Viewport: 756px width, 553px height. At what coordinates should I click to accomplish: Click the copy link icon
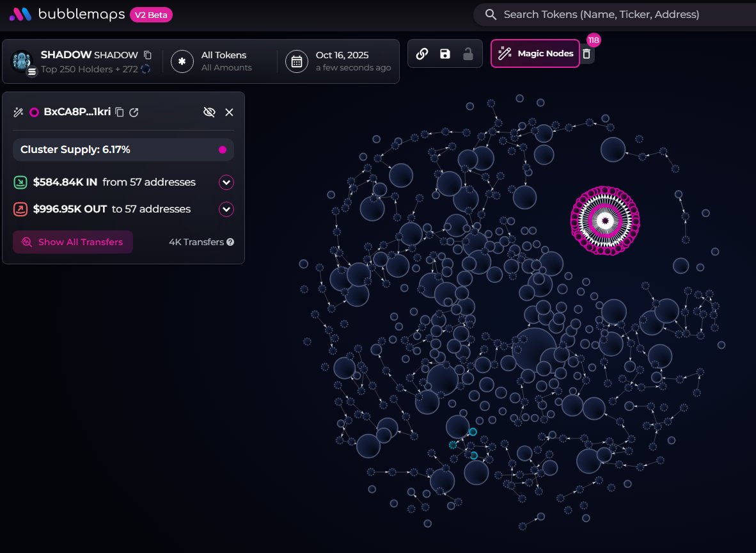coord(422,54)
